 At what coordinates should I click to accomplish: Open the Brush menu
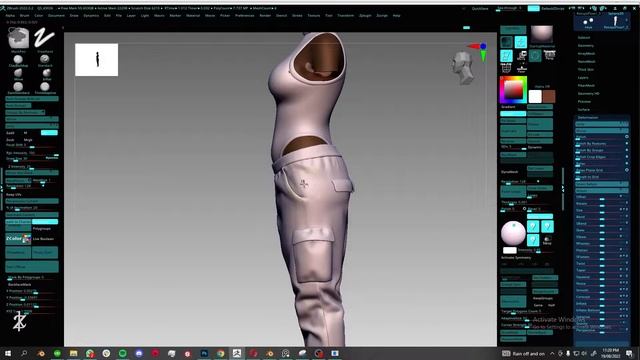tap(24, 16)
